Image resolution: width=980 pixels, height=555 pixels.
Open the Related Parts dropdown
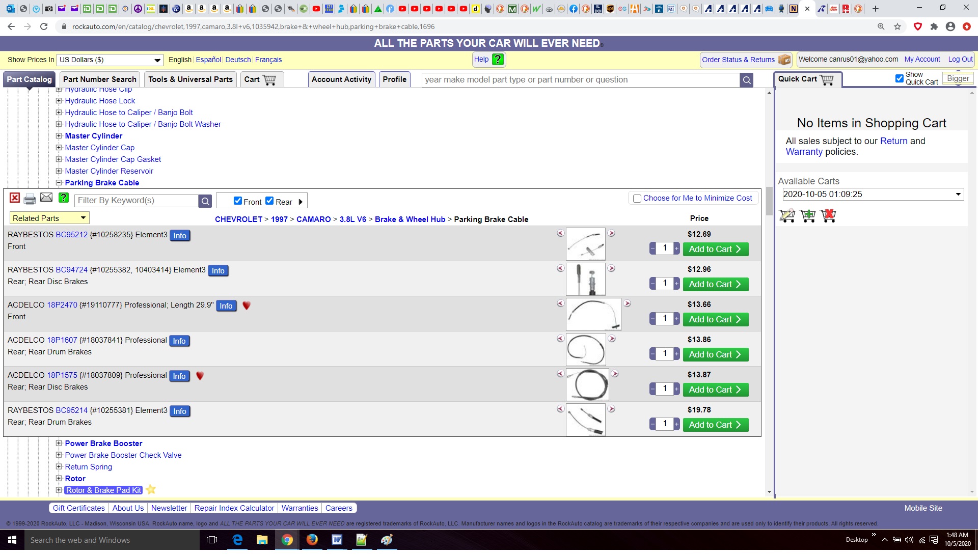(x=49, y=218)
